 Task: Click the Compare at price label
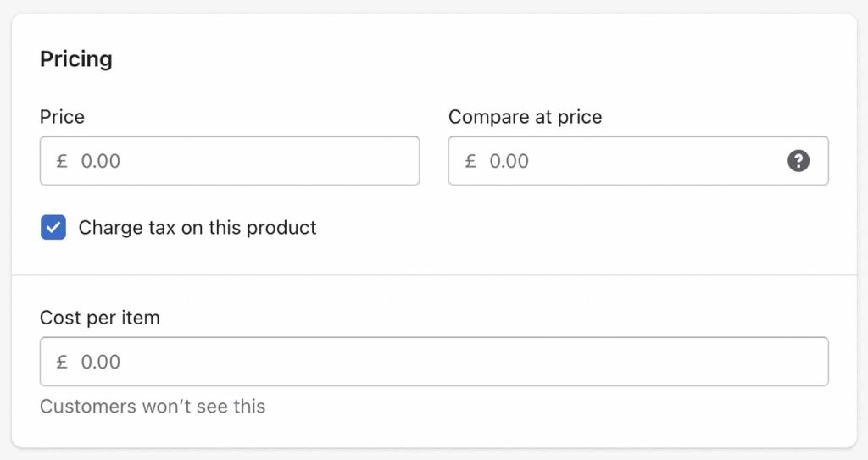pyautogui.click(x=525, y=117)
